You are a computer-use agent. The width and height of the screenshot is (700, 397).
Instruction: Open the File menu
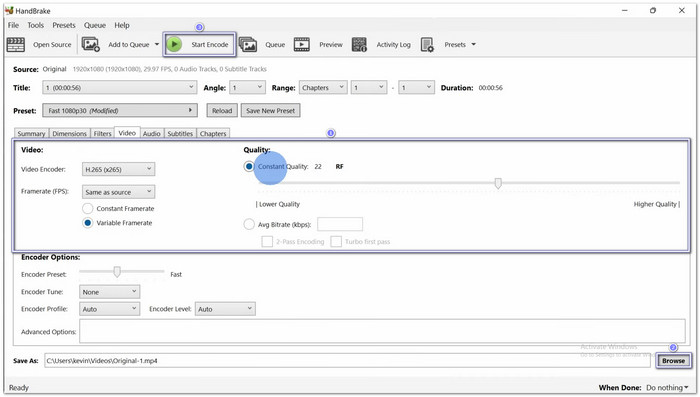tap(13, 25)
